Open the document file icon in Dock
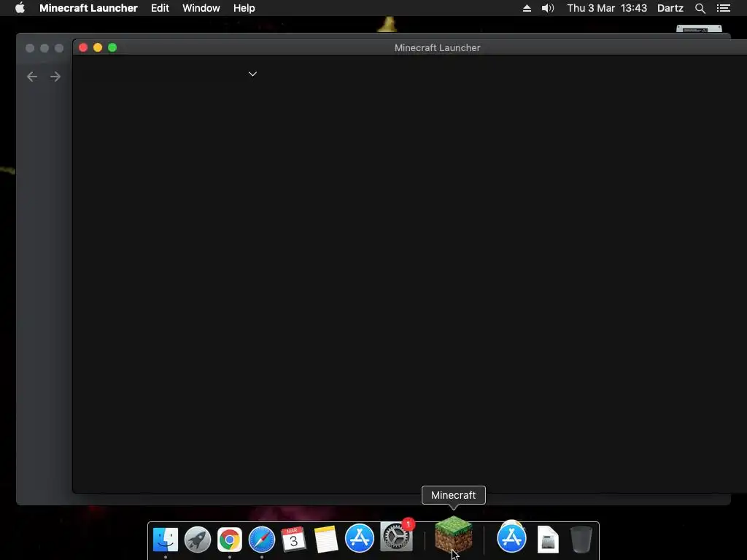 click(548, 540)
